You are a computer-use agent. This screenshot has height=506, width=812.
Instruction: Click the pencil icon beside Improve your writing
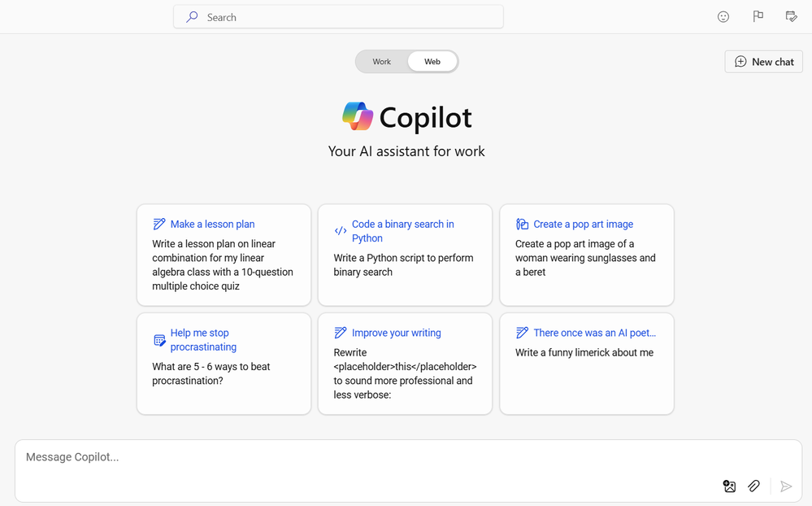[x=341, y=333]
